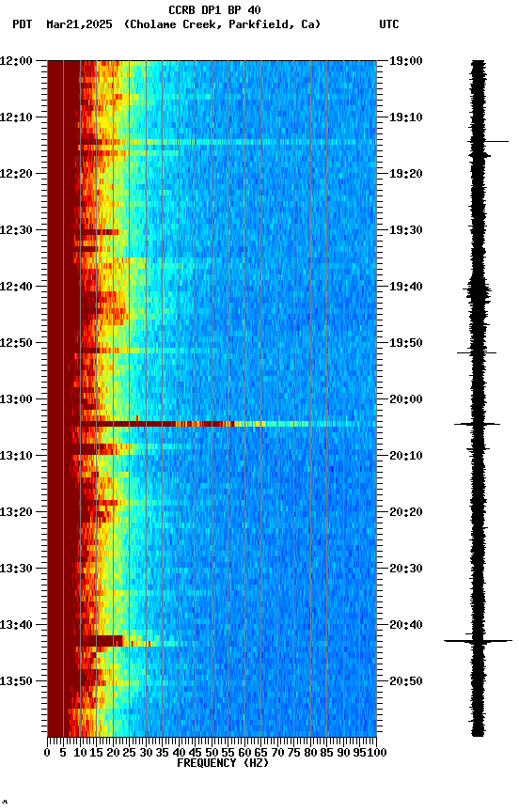Click the '19:40' UTC time label

point(406,287)
